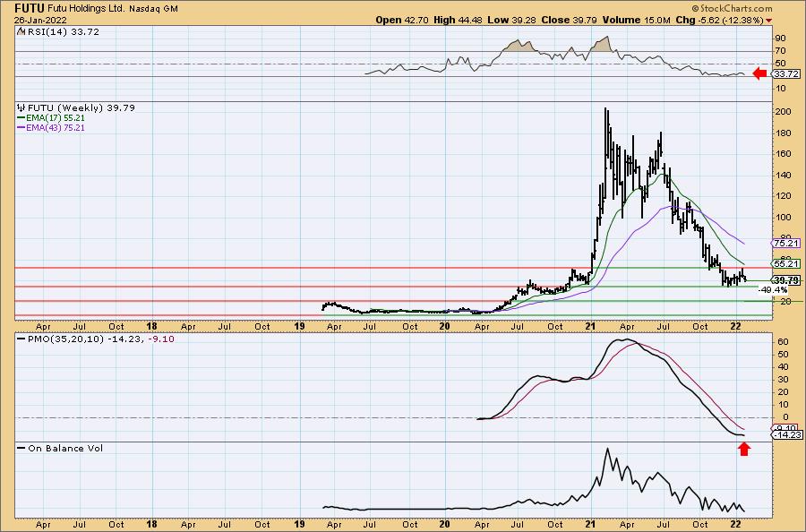Click the Low 39.28 value
Image resolution: width=806 pixels, height=532 pixels.
[511, 20]
